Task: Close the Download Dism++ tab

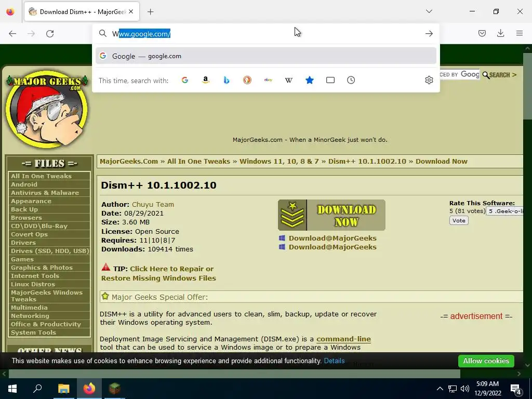Action: coord(131,12)
